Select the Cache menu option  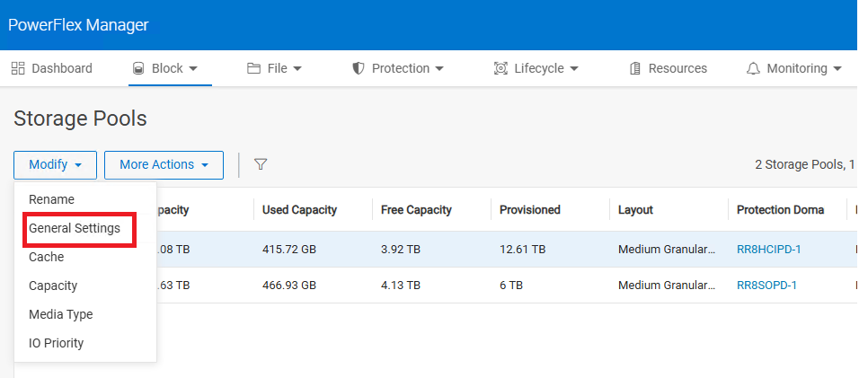47,257
